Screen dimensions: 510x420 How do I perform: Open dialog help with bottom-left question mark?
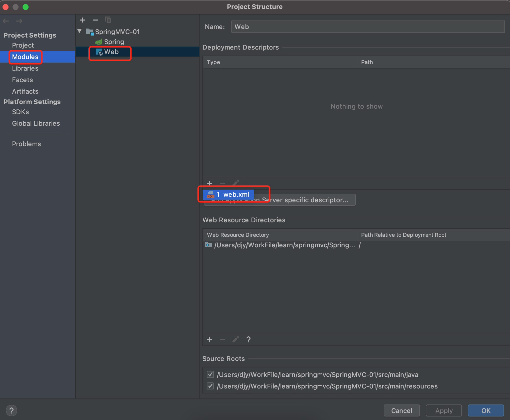tap(11, 410)
